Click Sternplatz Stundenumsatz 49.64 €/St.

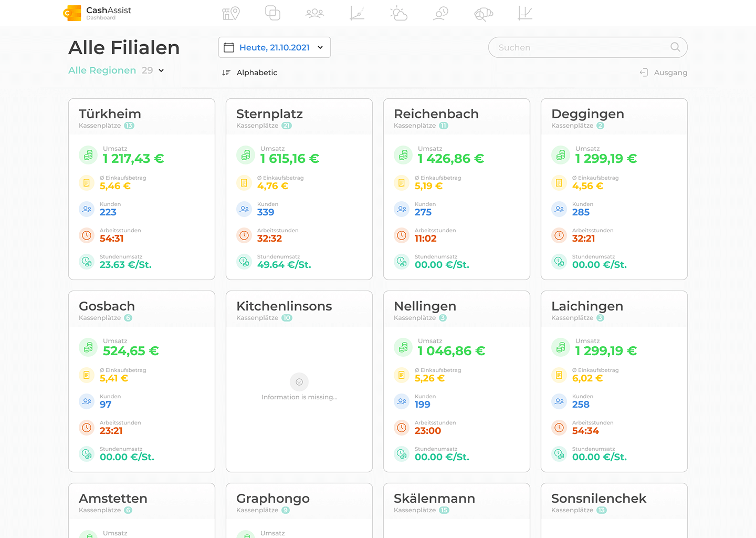(284, 265)
